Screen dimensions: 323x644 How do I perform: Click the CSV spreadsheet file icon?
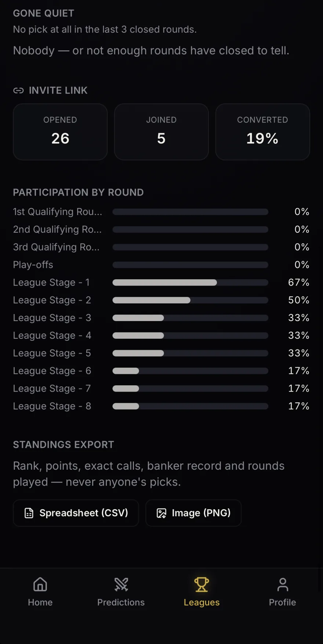tap(29, 513)
